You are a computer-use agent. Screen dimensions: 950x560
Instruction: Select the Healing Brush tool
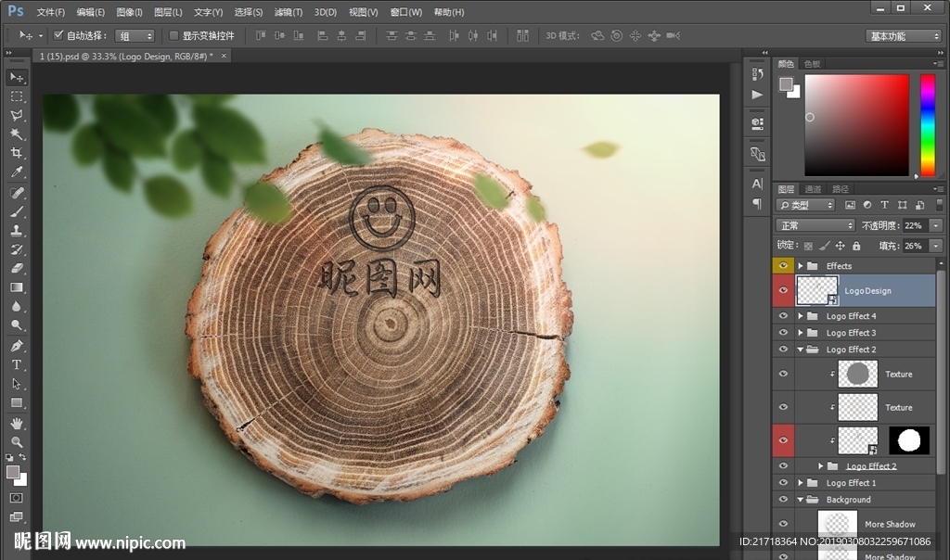pos(17,193)
